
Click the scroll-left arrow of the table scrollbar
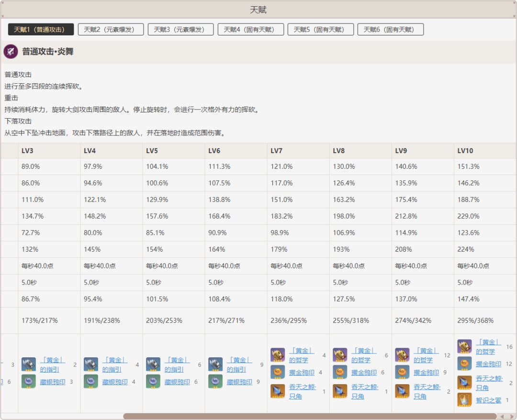pos(501,416)
